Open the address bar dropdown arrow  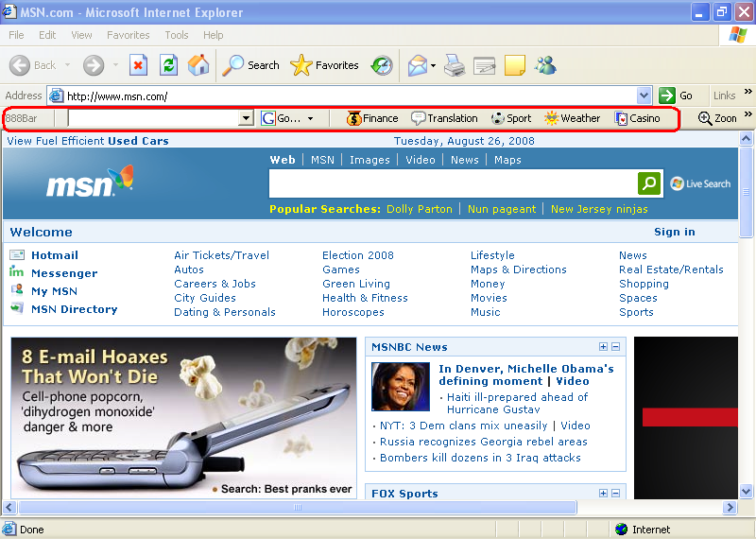click(x=644, y=96)
